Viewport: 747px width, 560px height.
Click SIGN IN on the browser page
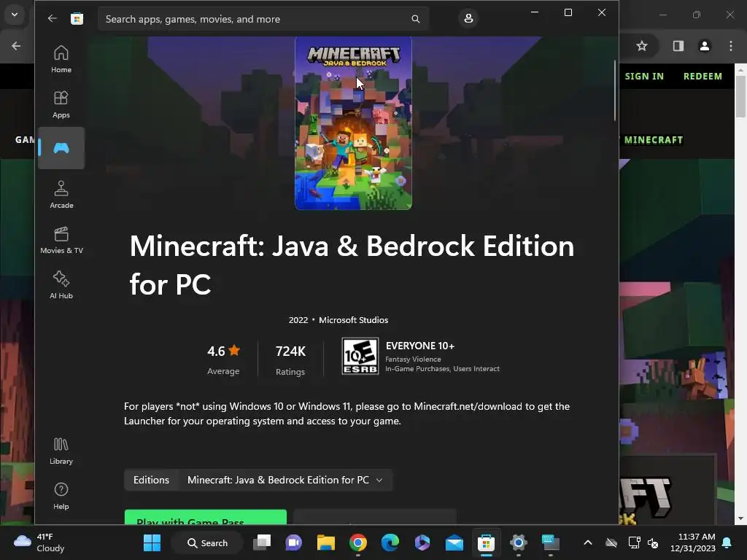coord(644,76)
